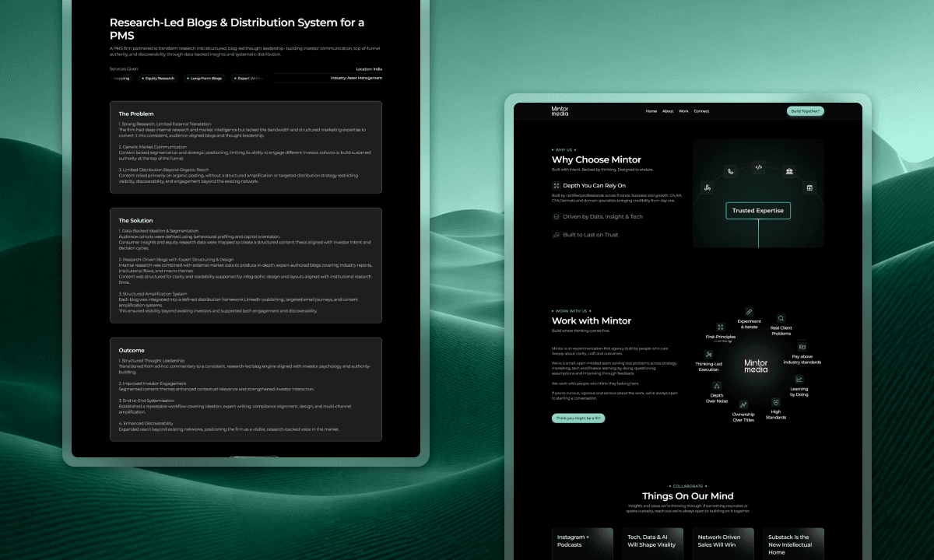Click the 'COLLABORATE' section label
Image resolution: width=934 pixels, height=560 pixels.
coord(687,486)
